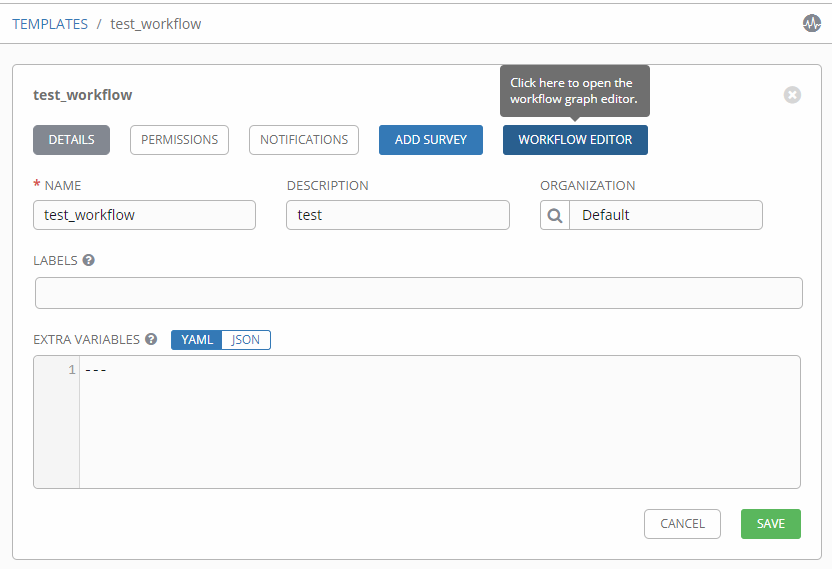This screenshot has width=832, height=569.
Task: Open the Extra Variables help icon
Action: click(151, 339)
